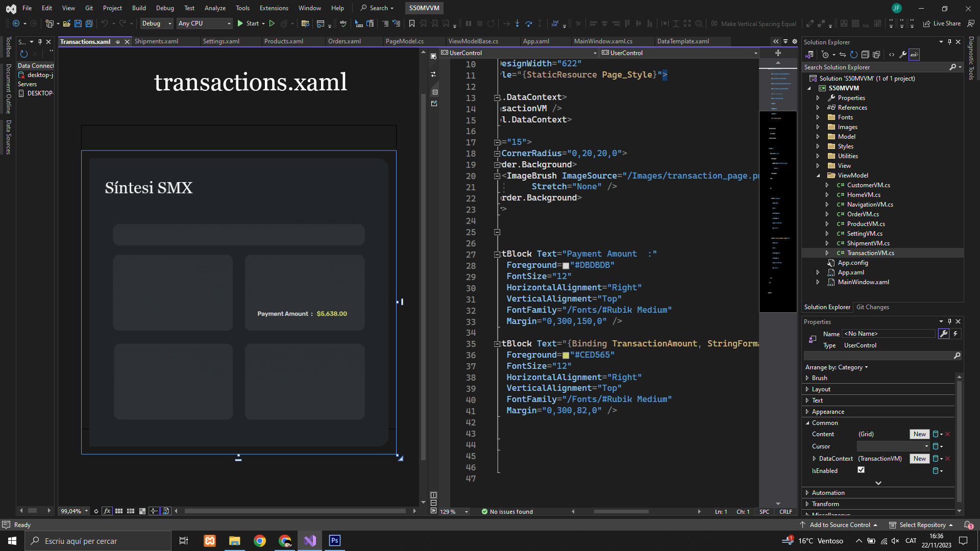Click the Collapse All icon in Solution Explorer
The image size is (980, 551).
click(x=865, y=55)
